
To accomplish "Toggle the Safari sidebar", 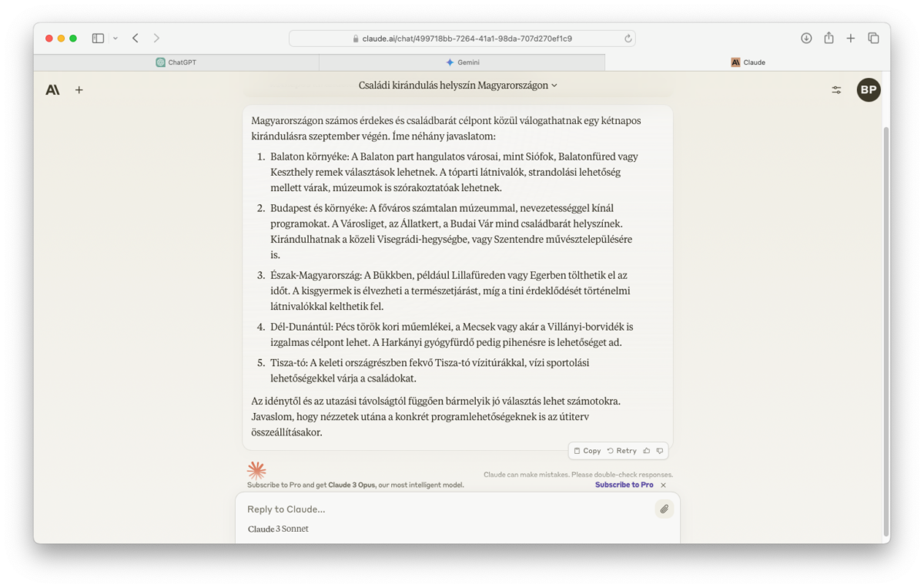I will (98, 38).
